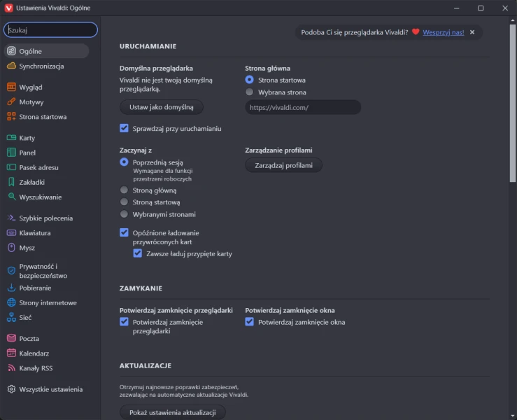Open Motywy settings via brush icon
Image resolution: width=517 pixels, height=420 pixels.
[x=11, y=102]
